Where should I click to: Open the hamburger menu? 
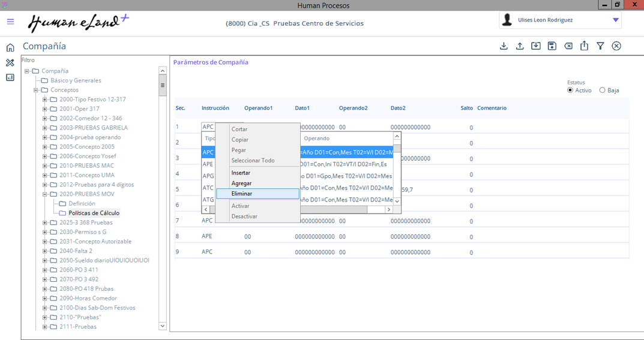click(x=10, y=22)
